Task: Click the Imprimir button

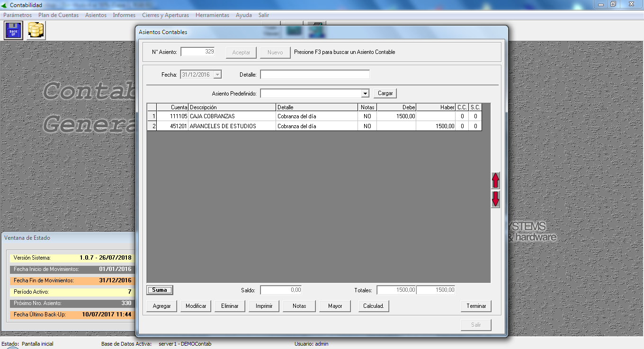Action: click(264, 306)
